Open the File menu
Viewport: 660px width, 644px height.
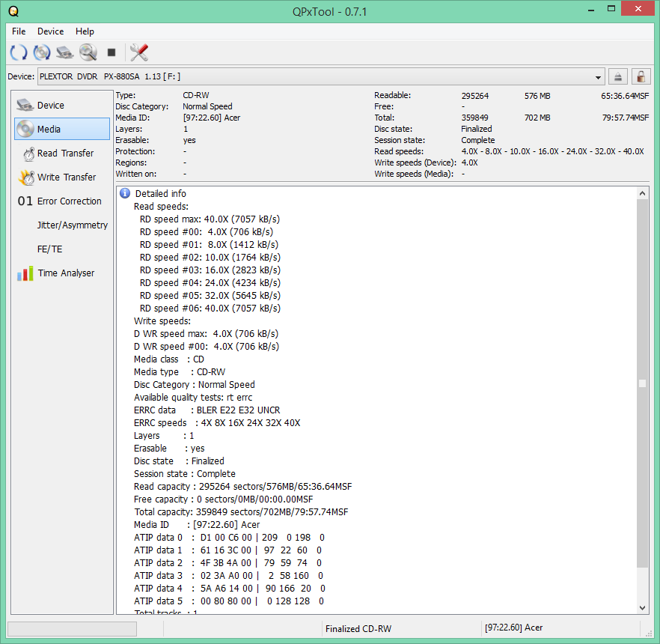tap(19, 31)
